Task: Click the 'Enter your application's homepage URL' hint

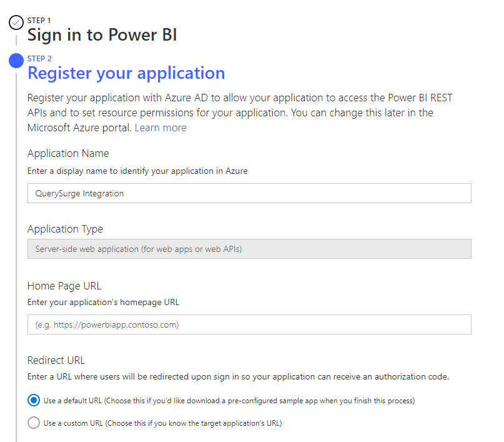Action: tap(103, 302)
